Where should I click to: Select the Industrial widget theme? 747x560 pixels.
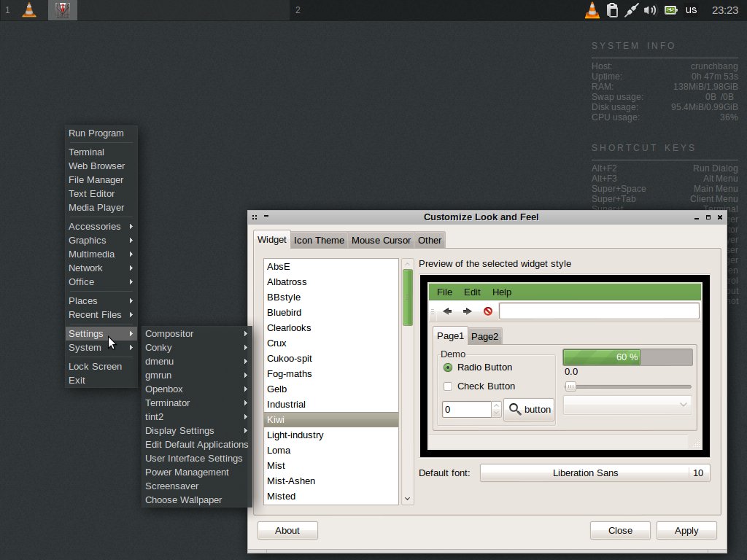(x=330, y=404)
